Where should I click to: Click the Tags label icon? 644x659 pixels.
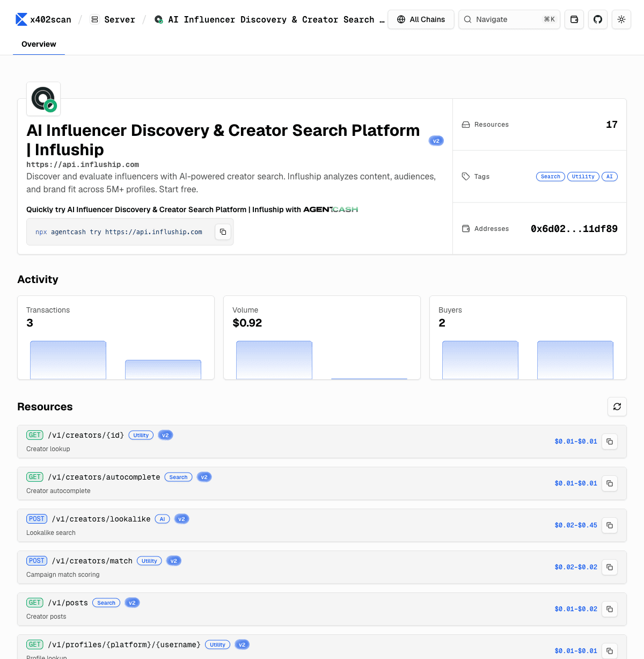point(466,177)
